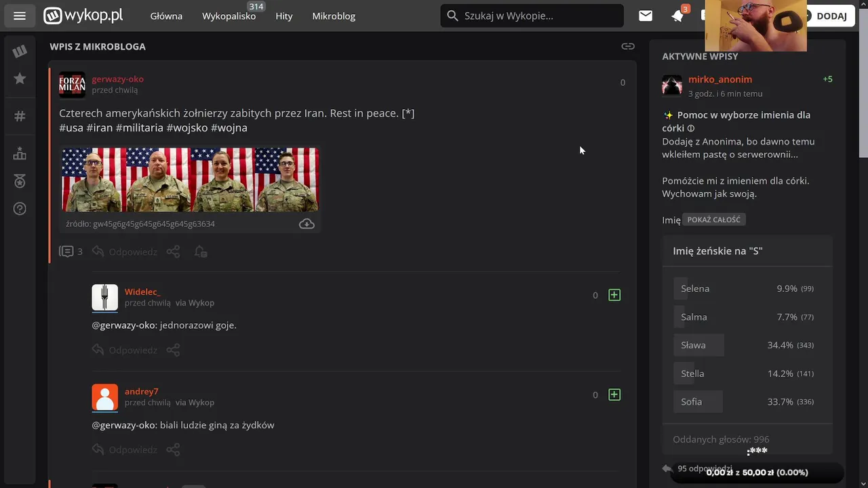The image size is (868, 488).
Task: Click the +5 vote count
Action: tap(827, 79)
